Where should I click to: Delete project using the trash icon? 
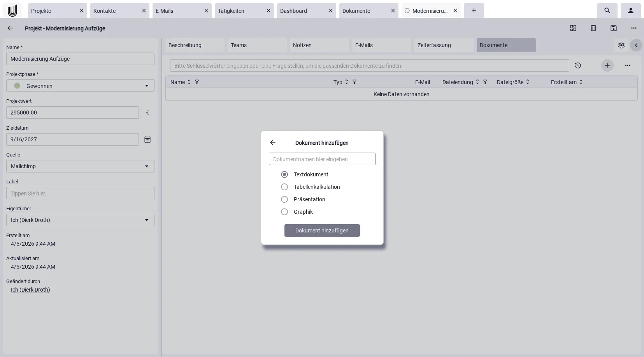point(593,28)
